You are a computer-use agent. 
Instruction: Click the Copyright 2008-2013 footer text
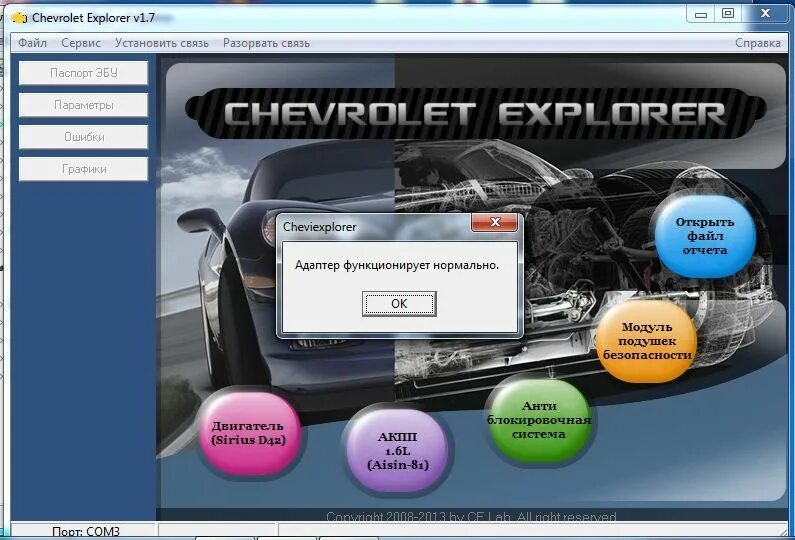(x=472, y=517)
